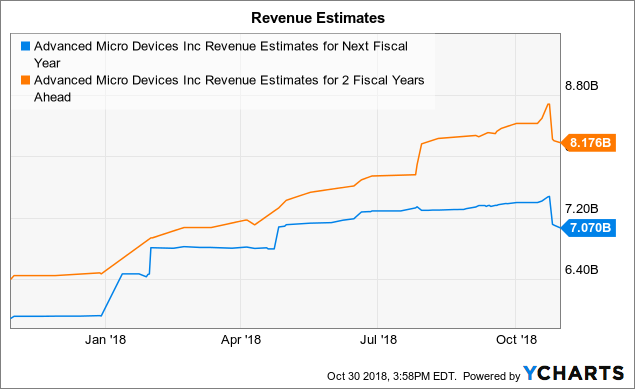The width and height of the screenshot is (635, 389).
Task: Click the orange legend color square
Action: [x=26, y=80]
